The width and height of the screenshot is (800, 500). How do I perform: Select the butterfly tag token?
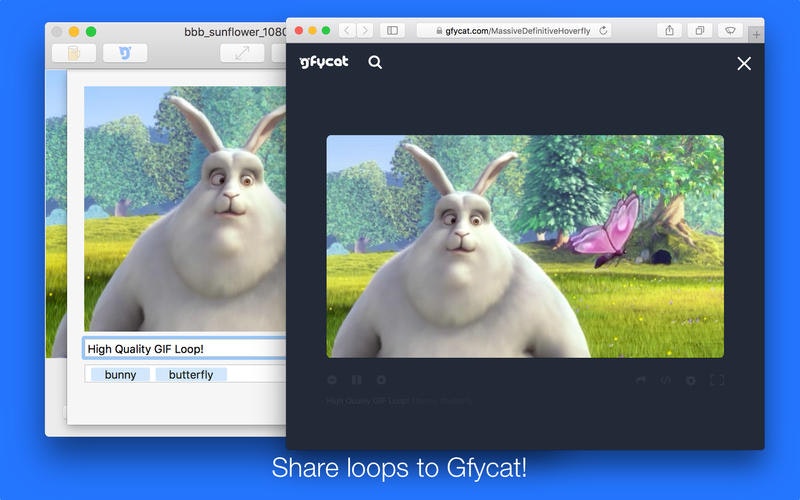191,374
